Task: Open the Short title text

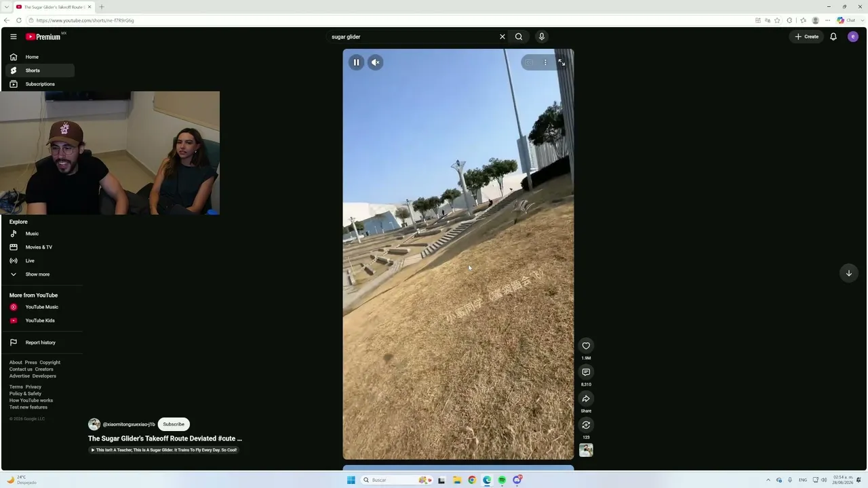Action: coord(165,439)
